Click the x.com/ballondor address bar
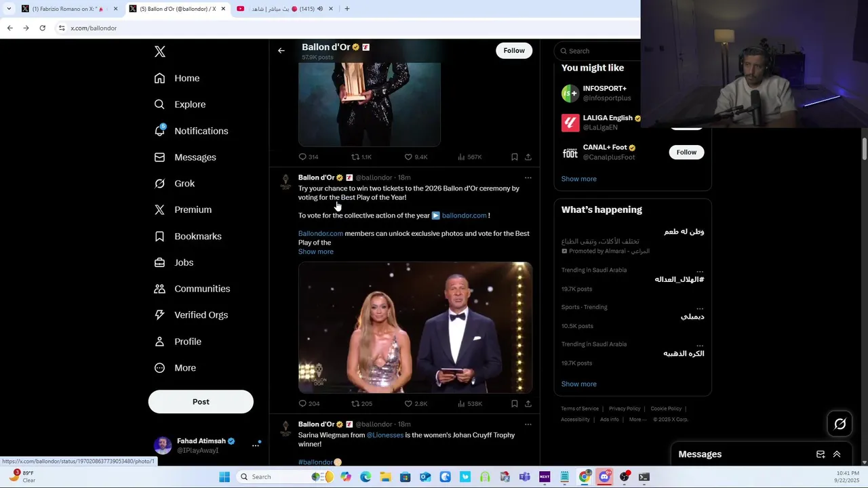The width and height of the screenshot is (868, 488). tap(346, 28)
